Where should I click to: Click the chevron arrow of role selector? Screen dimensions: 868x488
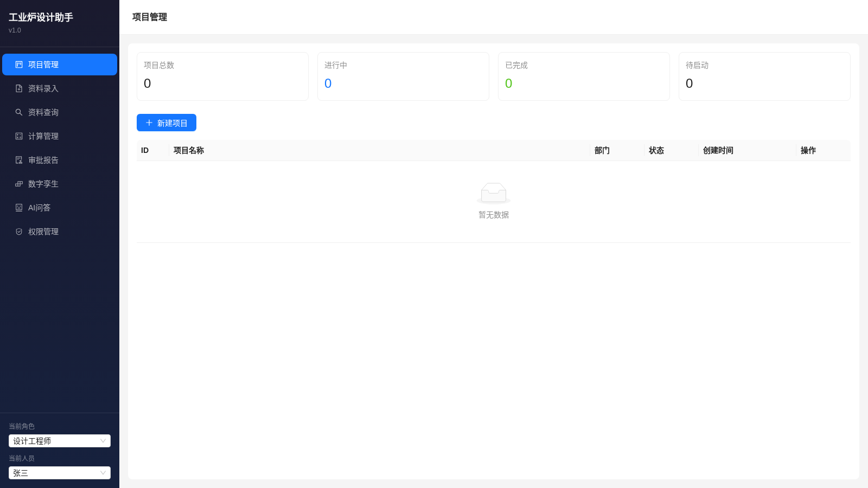pyautogui.click(x=103, y=441)
